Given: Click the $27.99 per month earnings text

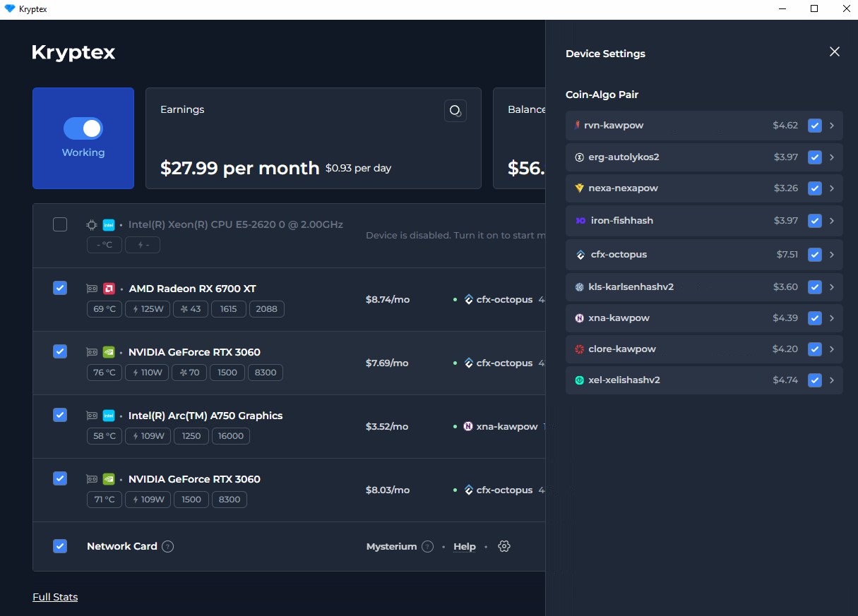Looking at the screenshot, I should coord(240,168).
